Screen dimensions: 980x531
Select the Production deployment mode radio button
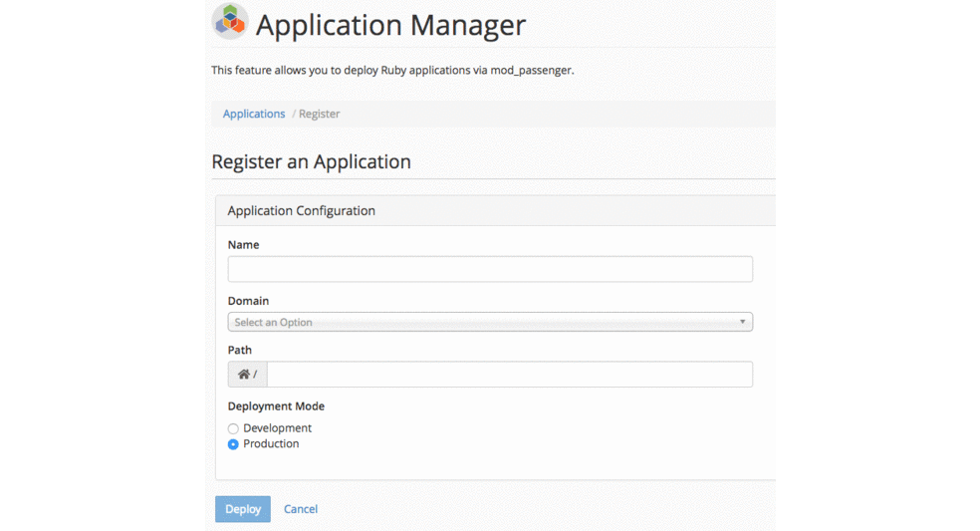click(x=233, y=445)
